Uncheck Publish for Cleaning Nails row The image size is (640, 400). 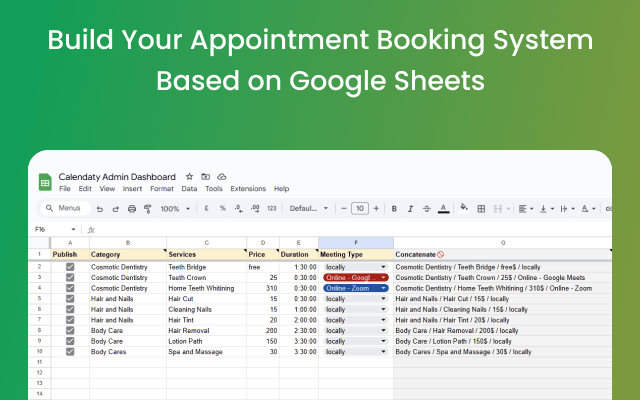coord(70,309)
